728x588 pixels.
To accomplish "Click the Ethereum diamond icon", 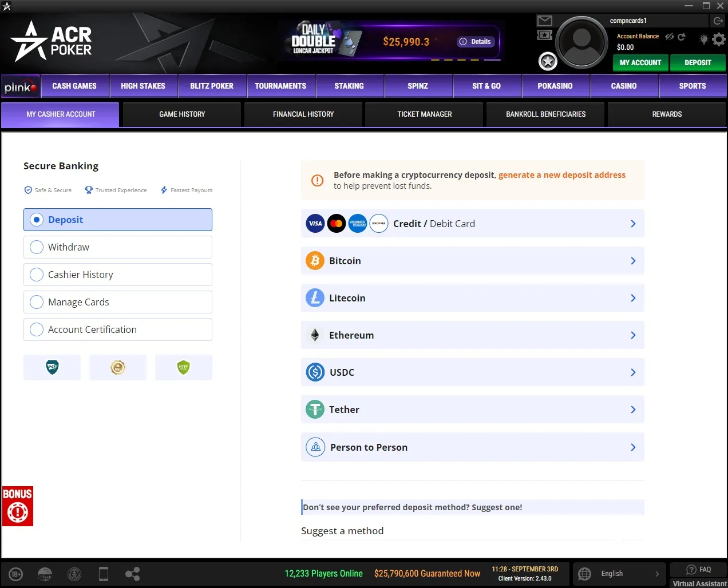I will coord(315,335).
